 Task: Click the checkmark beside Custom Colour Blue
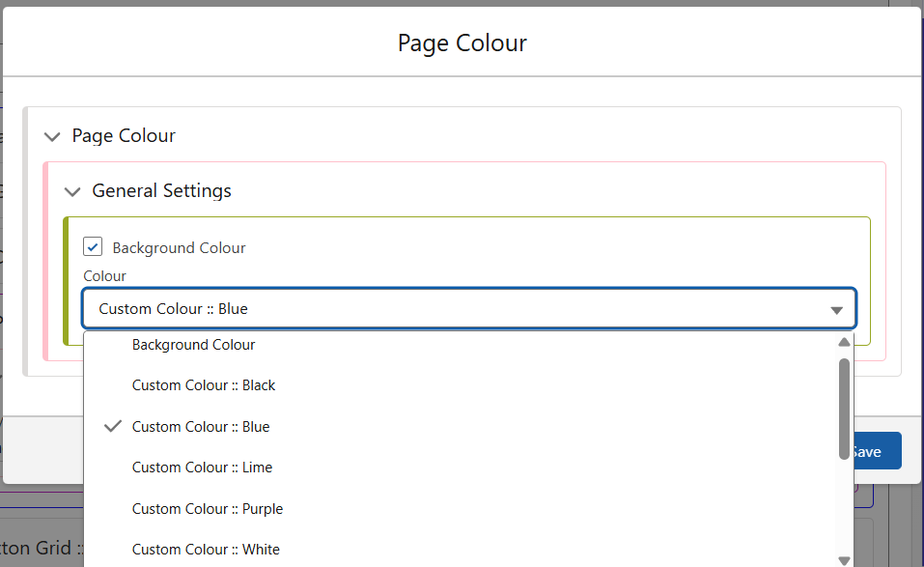pos(113,426)
